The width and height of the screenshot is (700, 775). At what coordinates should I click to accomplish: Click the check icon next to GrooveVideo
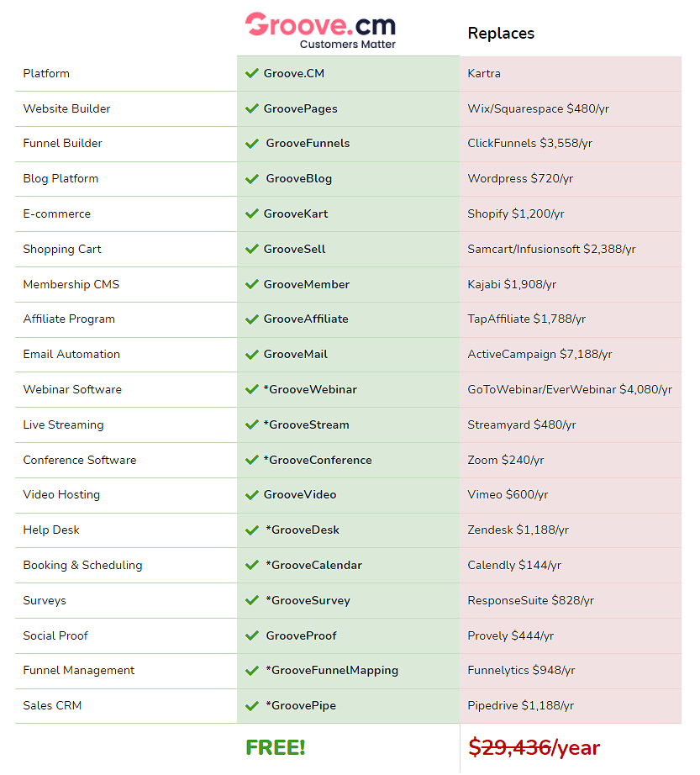tap(251, 495)
